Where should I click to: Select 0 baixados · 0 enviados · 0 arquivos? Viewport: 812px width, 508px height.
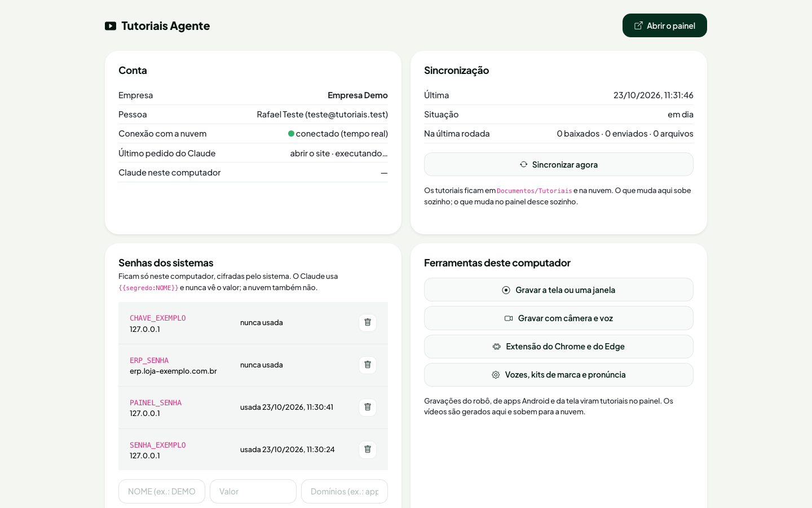pos(625,134)
